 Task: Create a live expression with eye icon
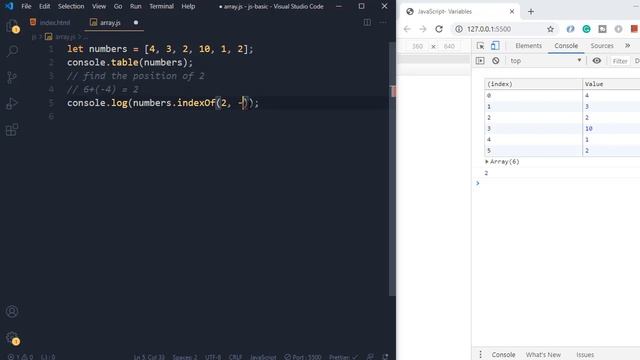(x=597, y=61)
